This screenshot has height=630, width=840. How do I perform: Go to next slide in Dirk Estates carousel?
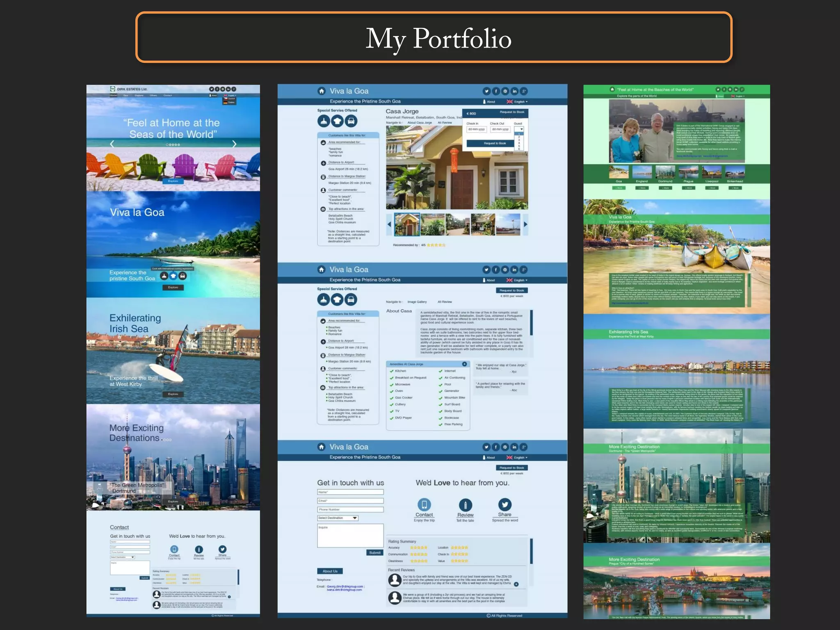234,144
